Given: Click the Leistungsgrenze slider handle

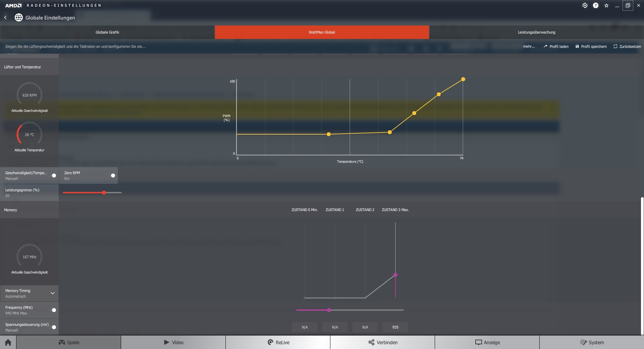Looking at the screenshot, I should click(104, 193).
